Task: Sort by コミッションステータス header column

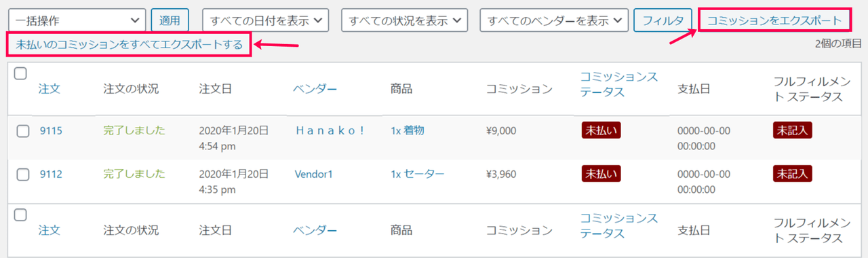Action: (619, 84)
